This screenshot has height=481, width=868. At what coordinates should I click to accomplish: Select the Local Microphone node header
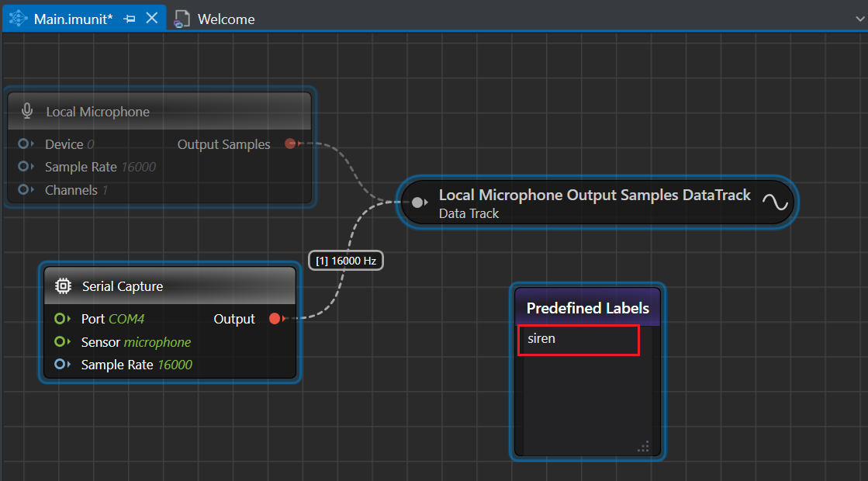tap(160, 111)
